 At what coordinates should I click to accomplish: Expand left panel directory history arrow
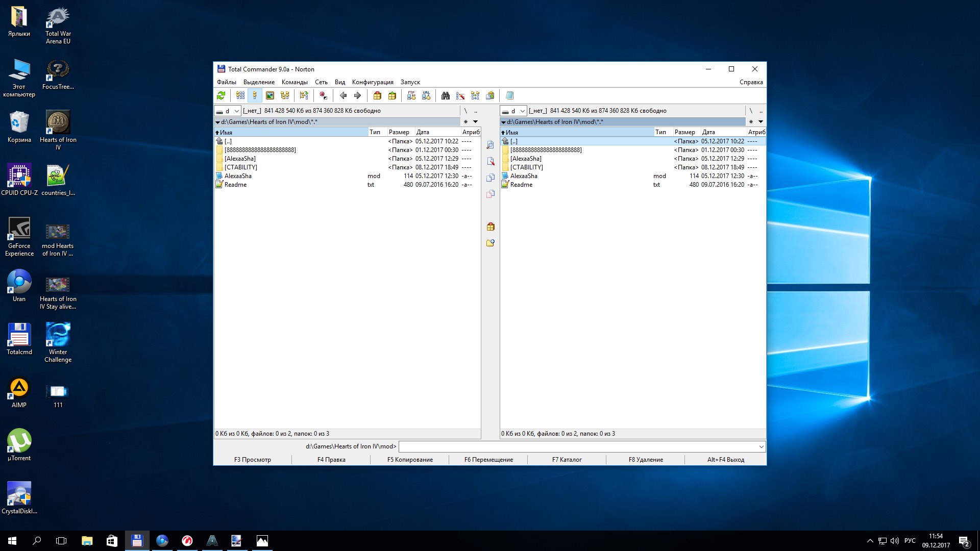(x=476, y=121)
